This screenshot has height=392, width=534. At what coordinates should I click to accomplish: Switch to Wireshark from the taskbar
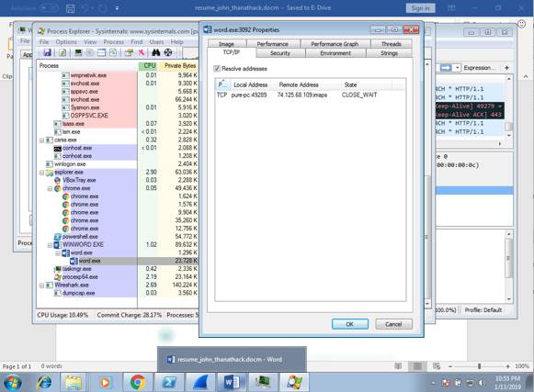(x=200, y=382)
